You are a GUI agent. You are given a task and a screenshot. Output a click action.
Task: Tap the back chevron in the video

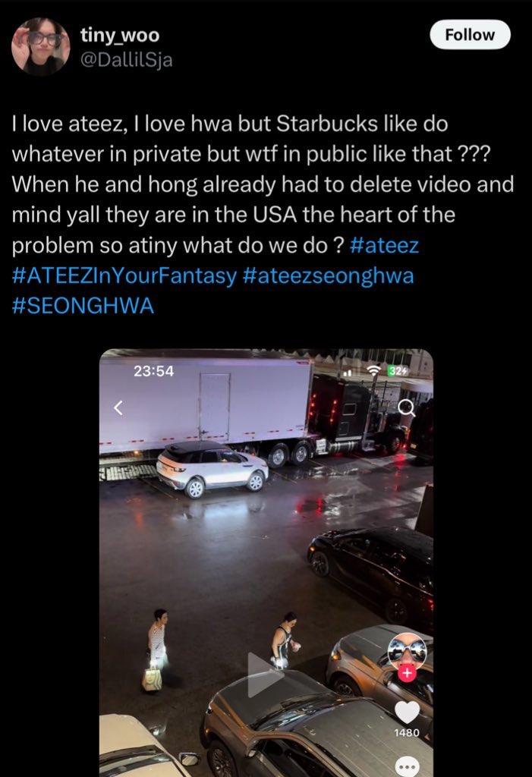click(118, 407)
